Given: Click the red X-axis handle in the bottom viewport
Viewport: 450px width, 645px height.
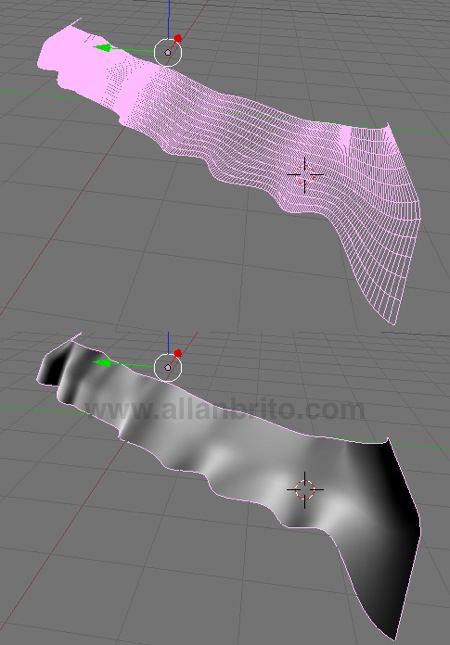Looking at the screenshot, I should coord(178,353).
